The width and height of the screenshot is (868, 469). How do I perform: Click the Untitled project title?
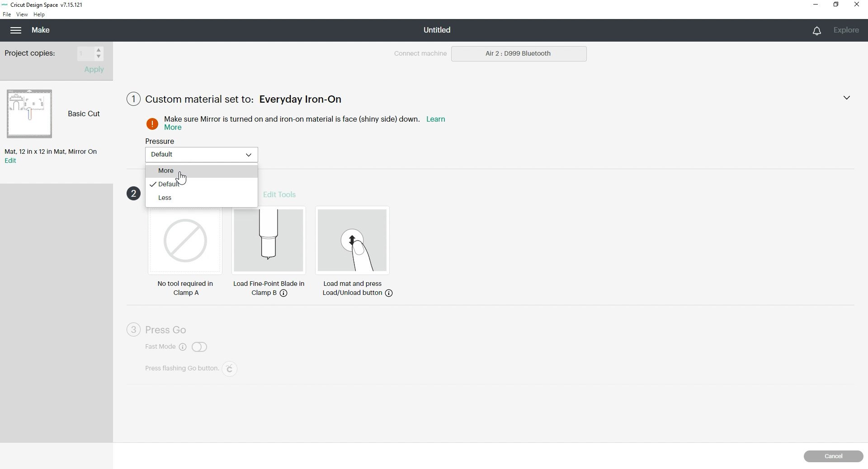pos(437,30)
